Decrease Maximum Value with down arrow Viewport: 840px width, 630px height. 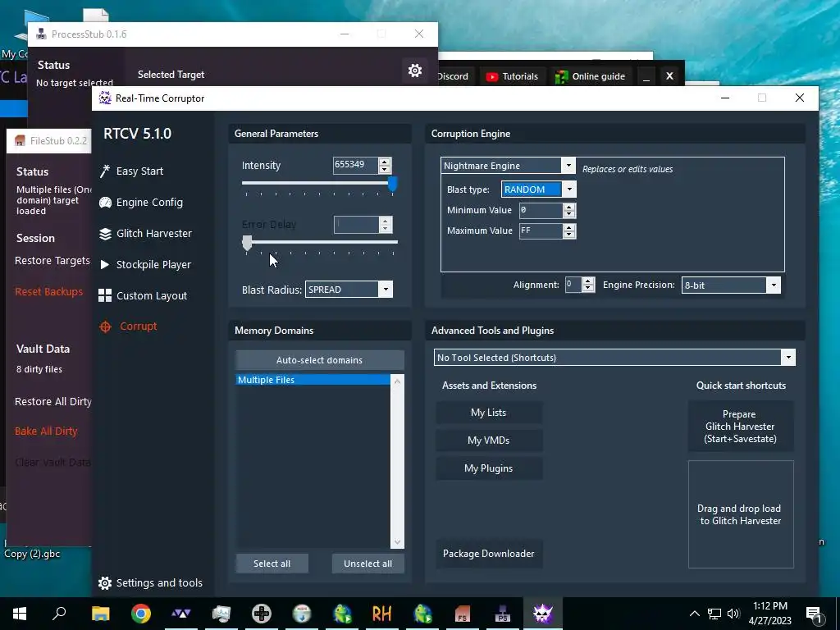[569, 235]
